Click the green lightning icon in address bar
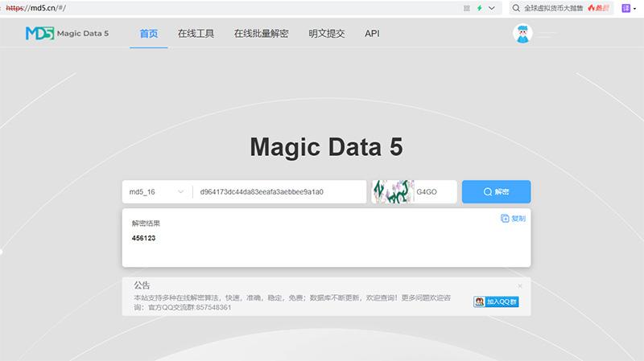 480,8
